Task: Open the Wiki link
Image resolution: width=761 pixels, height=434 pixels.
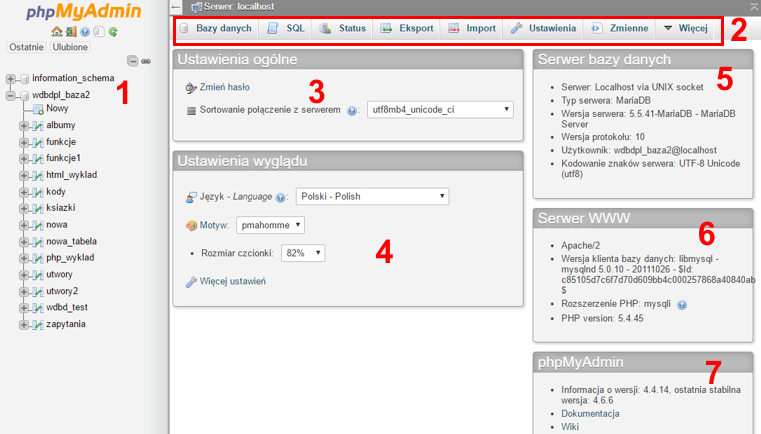Action: click(x=570, y=427)
